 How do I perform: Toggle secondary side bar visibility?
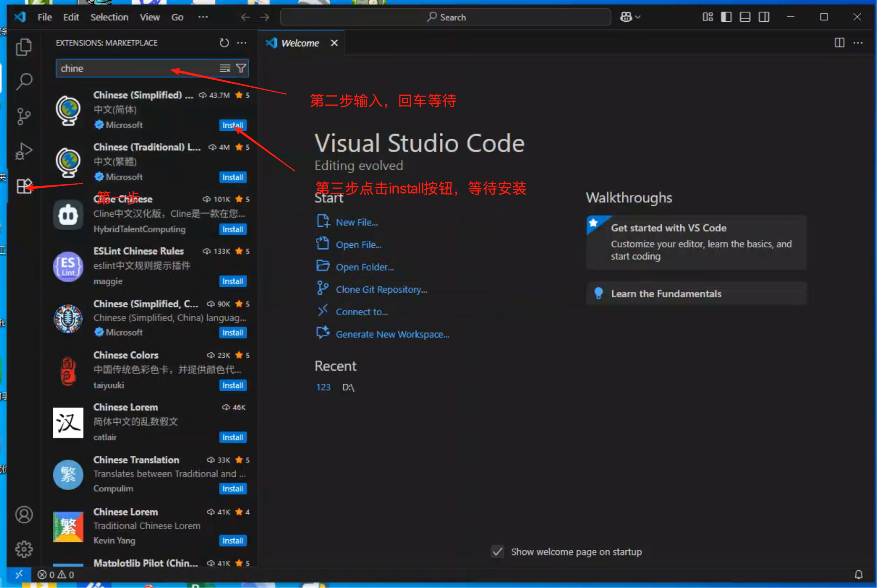pos(764,17)
